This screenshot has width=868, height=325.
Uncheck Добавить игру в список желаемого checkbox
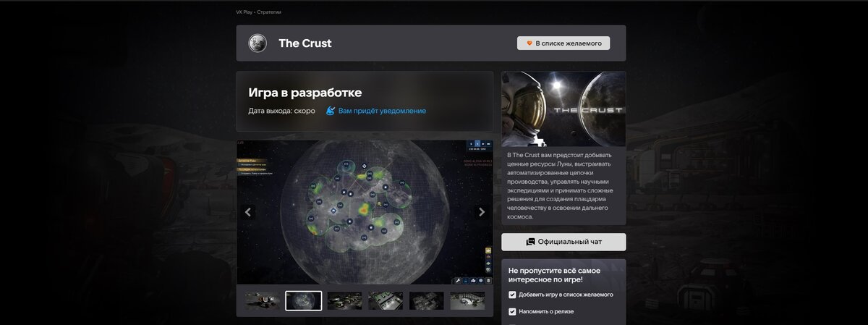coord(512,295)
